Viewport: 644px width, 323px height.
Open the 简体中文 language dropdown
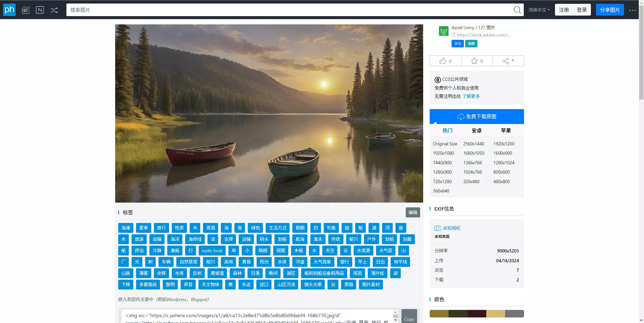(539, 10)
